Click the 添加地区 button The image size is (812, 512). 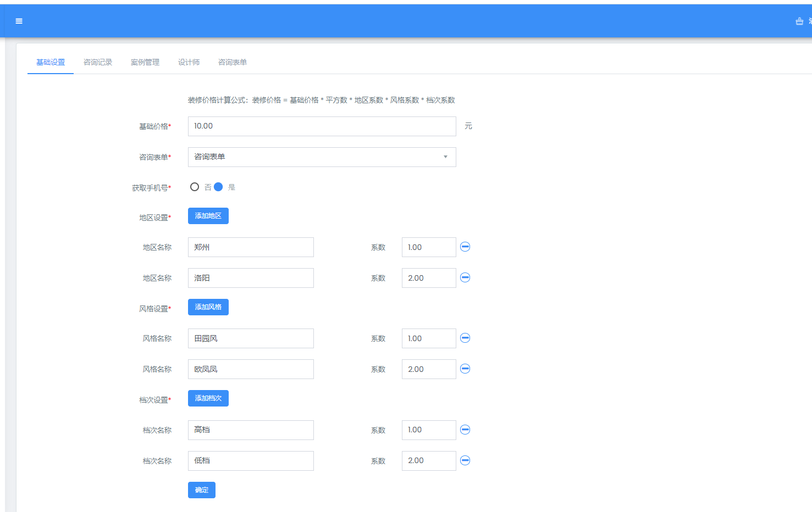(x=208, y=216)
